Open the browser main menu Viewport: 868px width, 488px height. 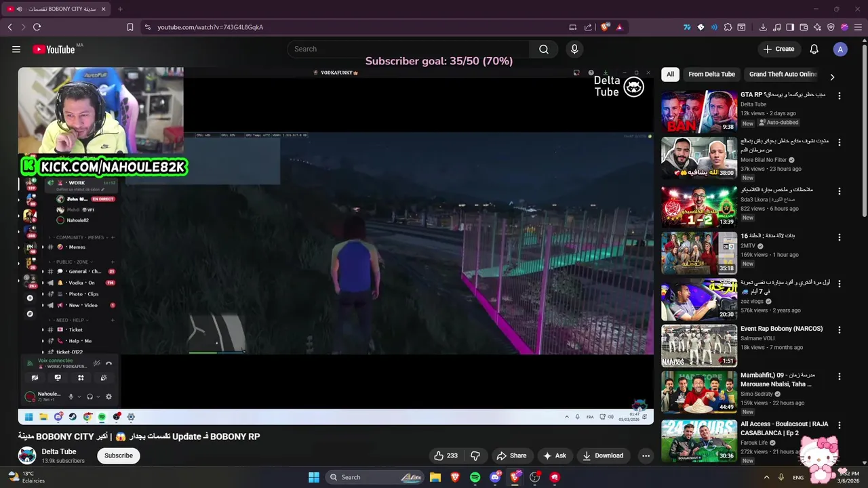coord(857,27)
